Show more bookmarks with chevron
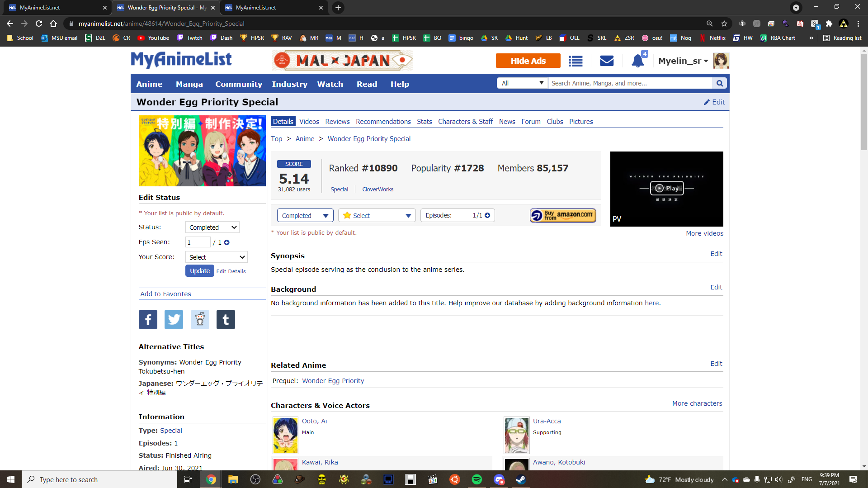The width and height of the screenshot is (868, 488). click(811, 38)
